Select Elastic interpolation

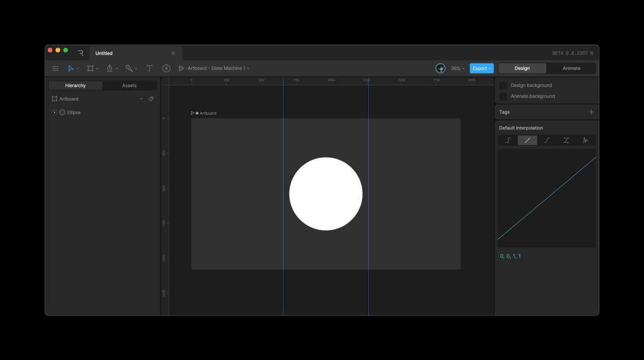click(x=586, y=140)
